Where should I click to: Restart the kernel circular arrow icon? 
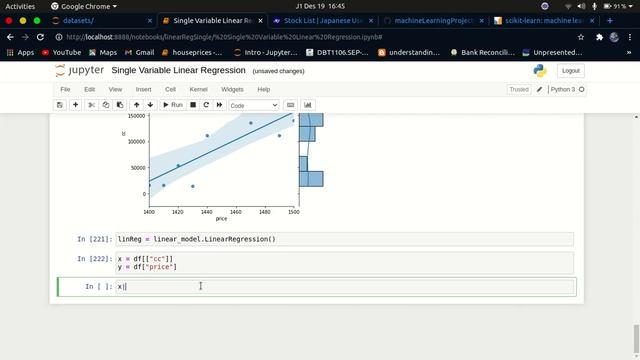206,105
